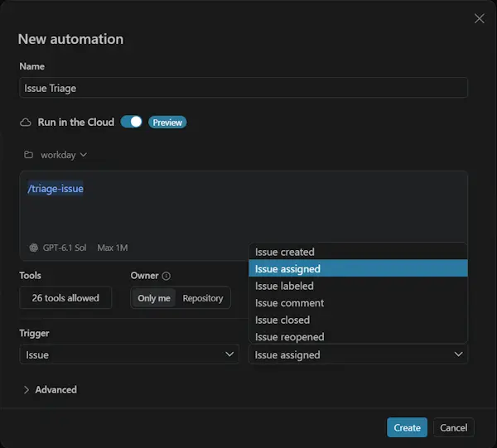Choose Issue created from the list
Screen dimensions: 497x448
coord(358,252)
